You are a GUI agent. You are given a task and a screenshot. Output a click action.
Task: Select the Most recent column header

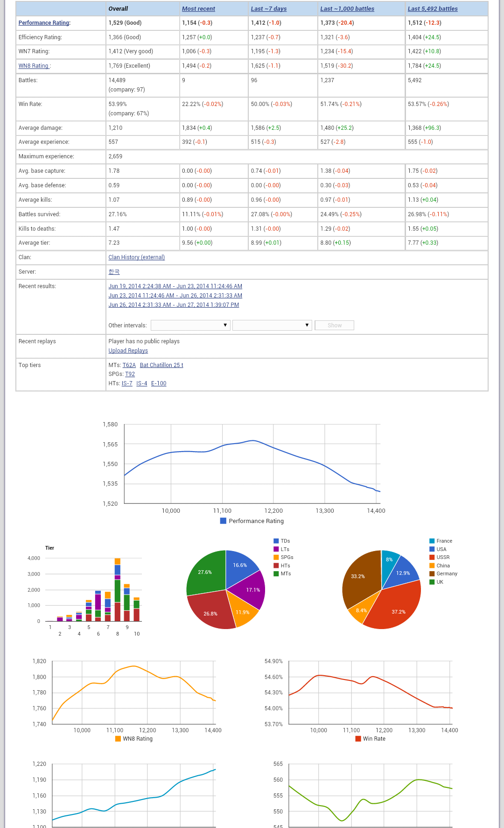tap(198, 9)
